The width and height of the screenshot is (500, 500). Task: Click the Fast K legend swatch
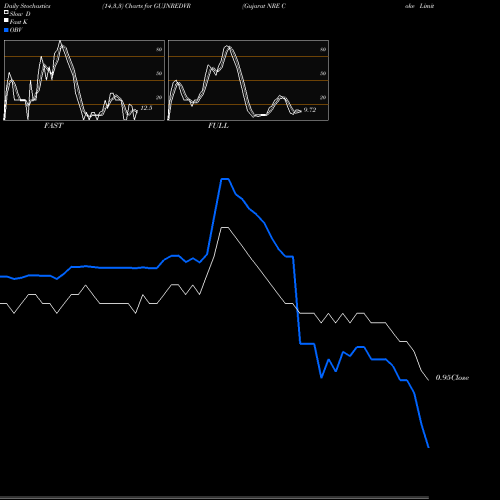tap(6, 20)
